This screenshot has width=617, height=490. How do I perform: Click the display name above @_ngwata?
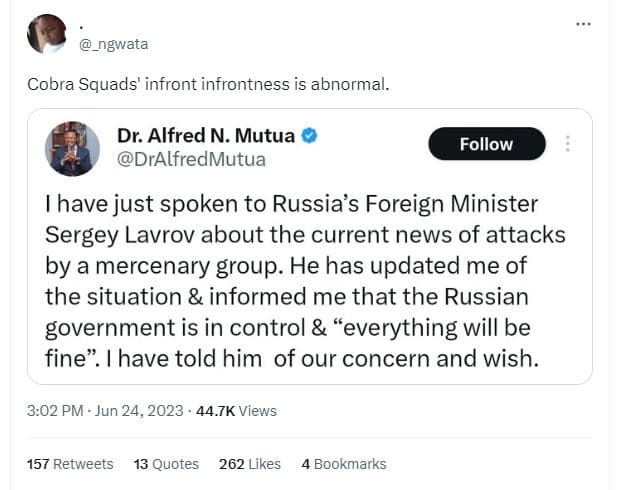80,24
